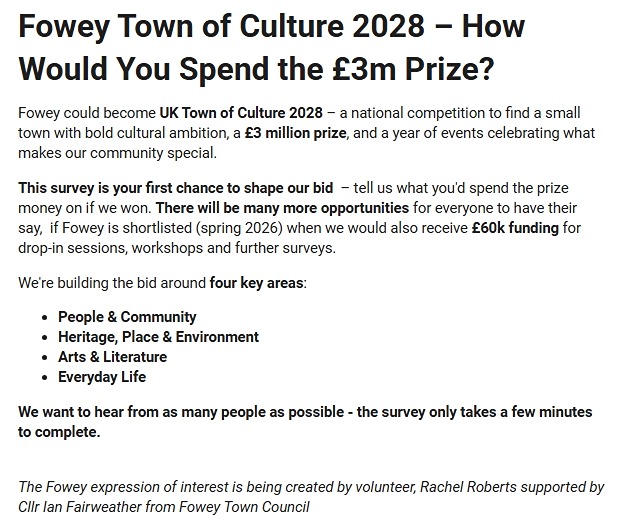Click the bold 'four key areas' text
The image size is (619, 529).
coord(256,283)
